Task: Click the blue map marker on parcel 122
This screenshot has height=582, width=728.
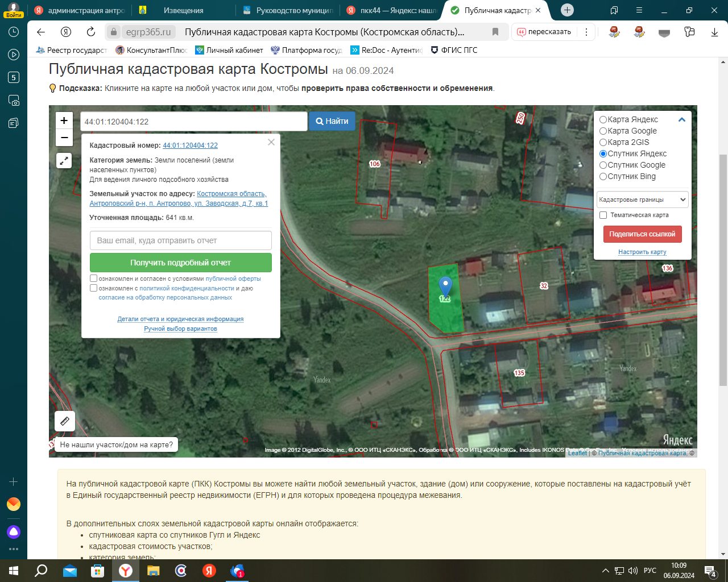Action: click(x=445, y=286)
